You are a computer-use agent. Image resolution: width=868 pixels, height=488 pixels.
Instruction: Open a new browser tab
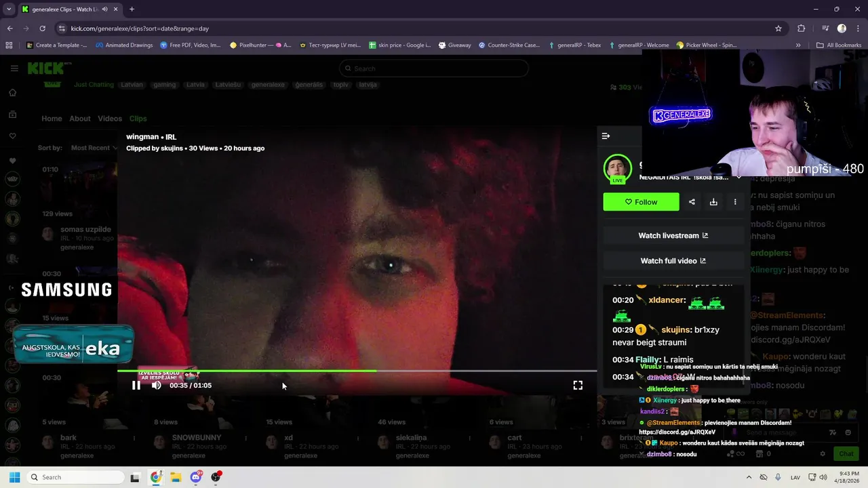pos(132,9)
